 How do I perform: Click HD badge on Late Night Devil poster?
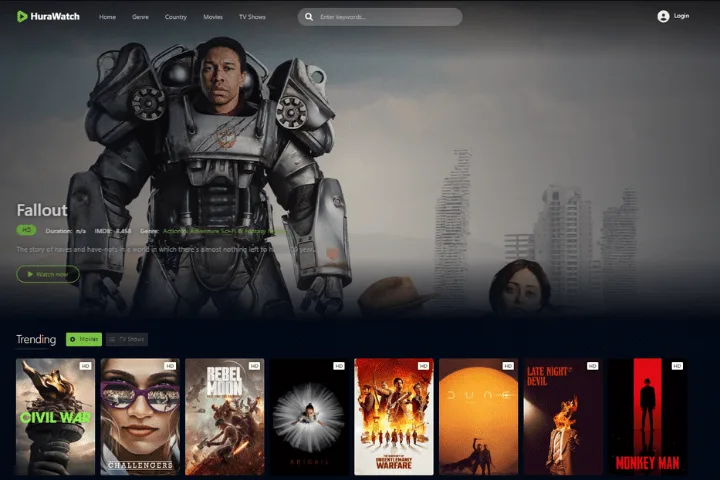click(x=592, y=366)
